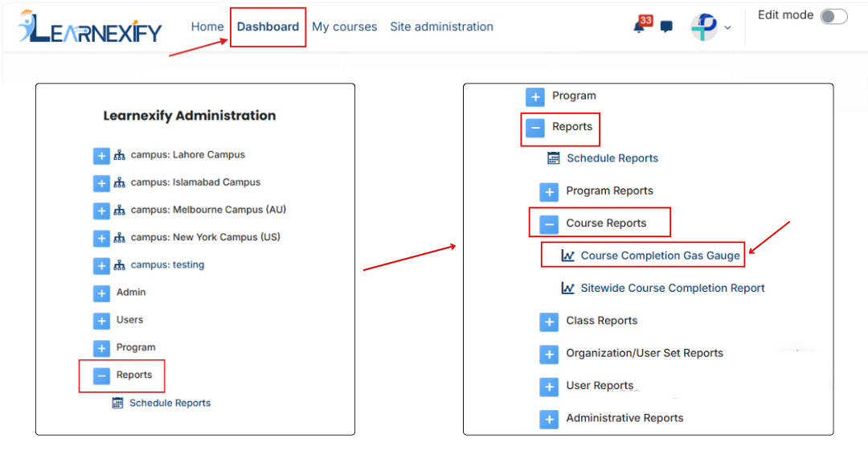Screen dimensions: 868x455
Task: Expand the Administrative Reports node
Action: click(x=549, y=419)
